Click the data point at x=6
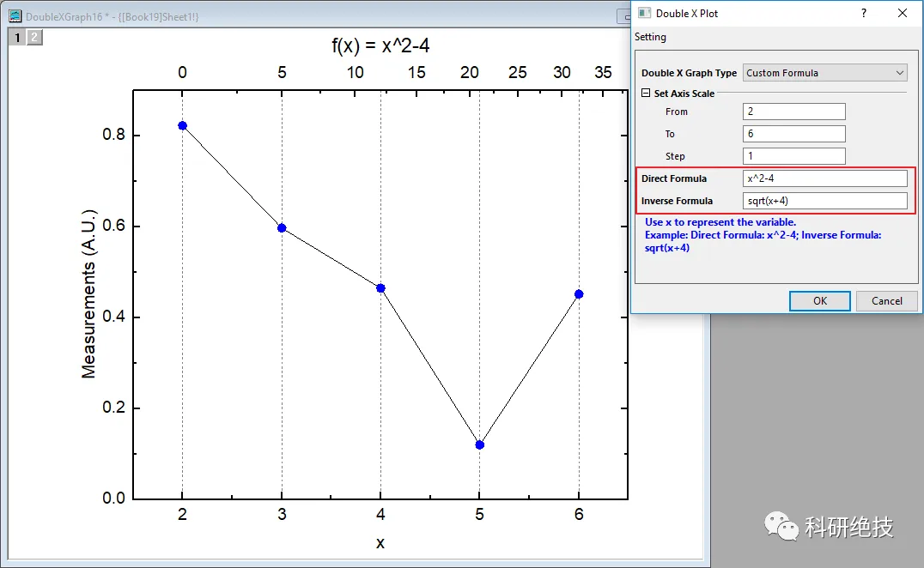 (x=579, y=293)
